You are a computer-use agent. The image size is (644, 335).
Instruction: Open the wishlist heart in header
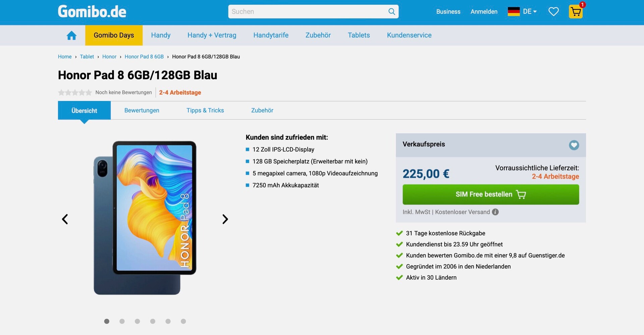coord(553,12)
